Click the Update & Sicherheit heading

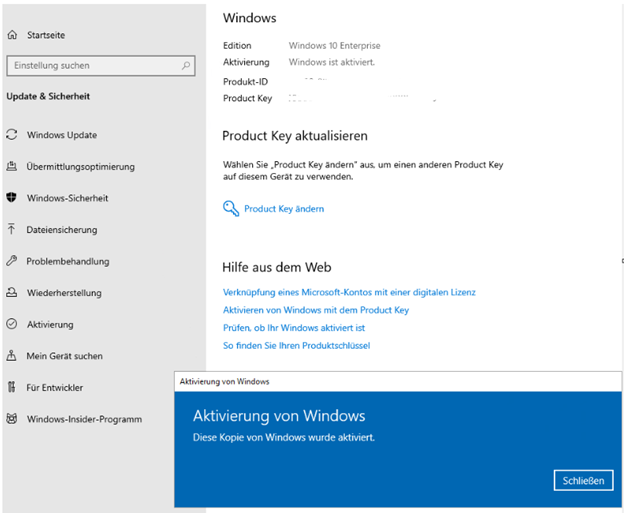coord(48,96)
